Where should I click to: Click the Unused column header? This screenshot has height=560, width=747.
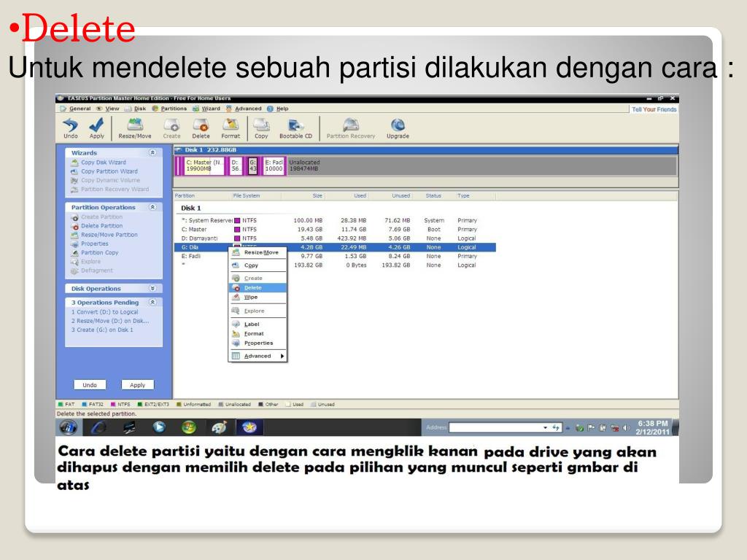391,195
